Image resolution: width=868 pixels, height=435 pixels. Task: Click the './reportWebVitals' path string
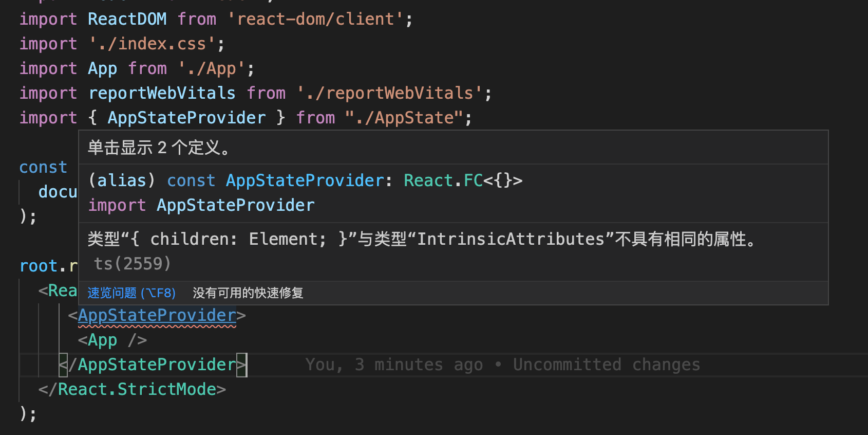pyautogui.click(x=390, y=93)
